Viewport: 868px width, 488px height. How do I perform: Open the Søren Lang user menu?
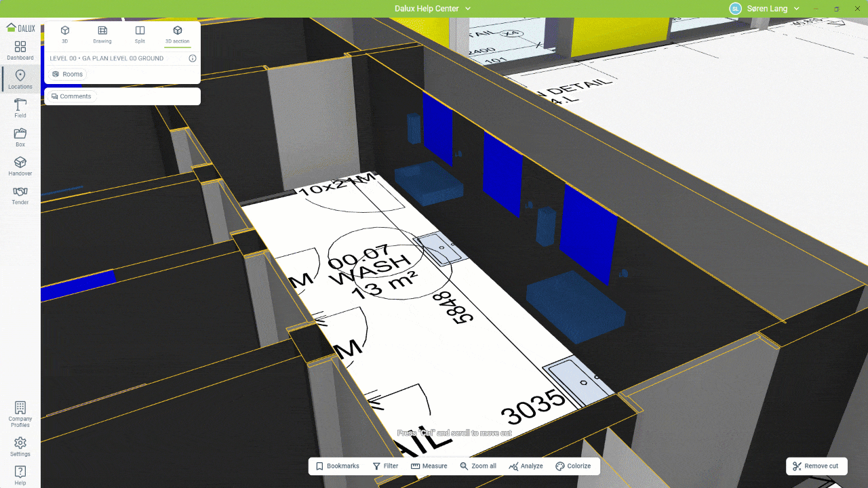(x=765, y=9)
